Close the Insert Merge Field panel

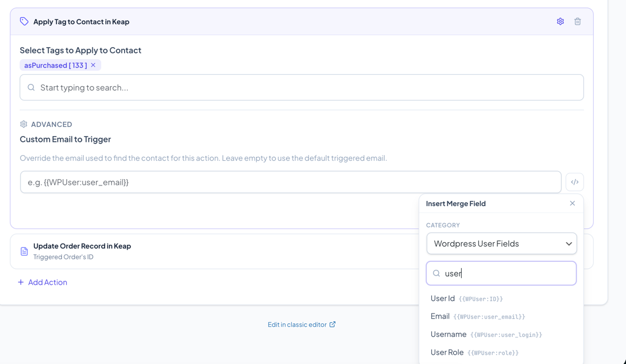tap(572, 203)
